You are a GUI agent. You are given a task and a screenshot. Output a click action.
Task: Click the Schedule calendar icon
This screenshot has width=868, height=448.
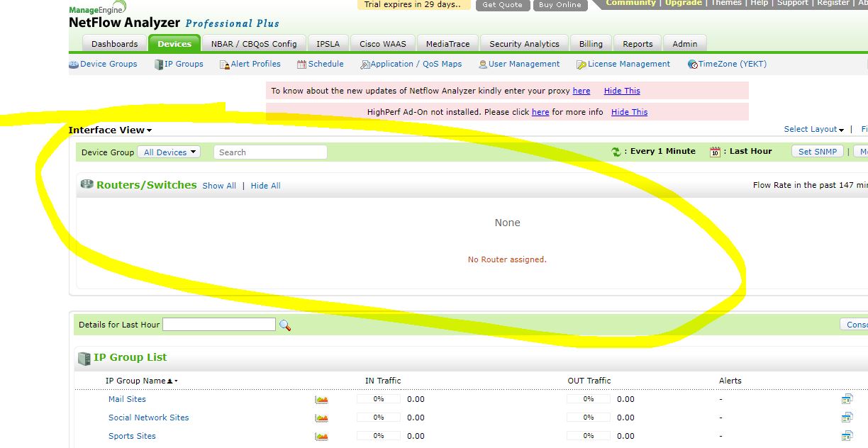point(301,65)
